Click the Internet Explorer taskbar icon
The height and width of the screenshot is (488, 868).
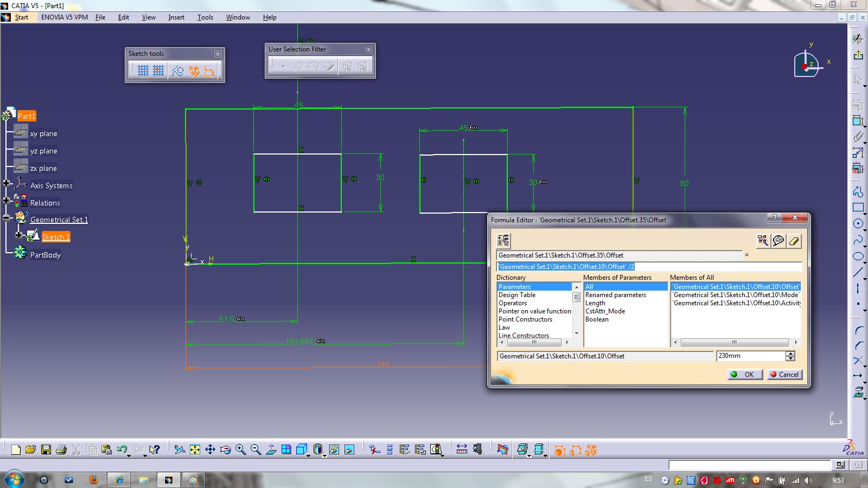119,480
